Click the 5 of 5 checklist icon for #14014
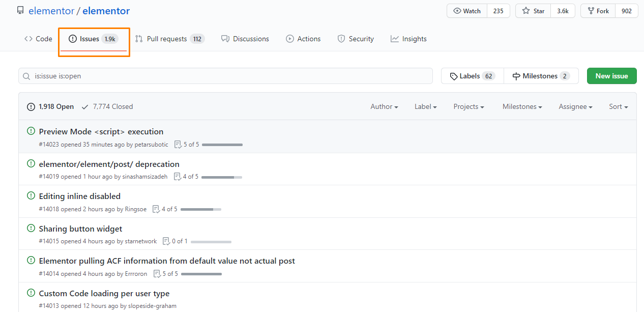Image resolution: width=644 pixels, height=312 pixels. (x=157, y=274)
